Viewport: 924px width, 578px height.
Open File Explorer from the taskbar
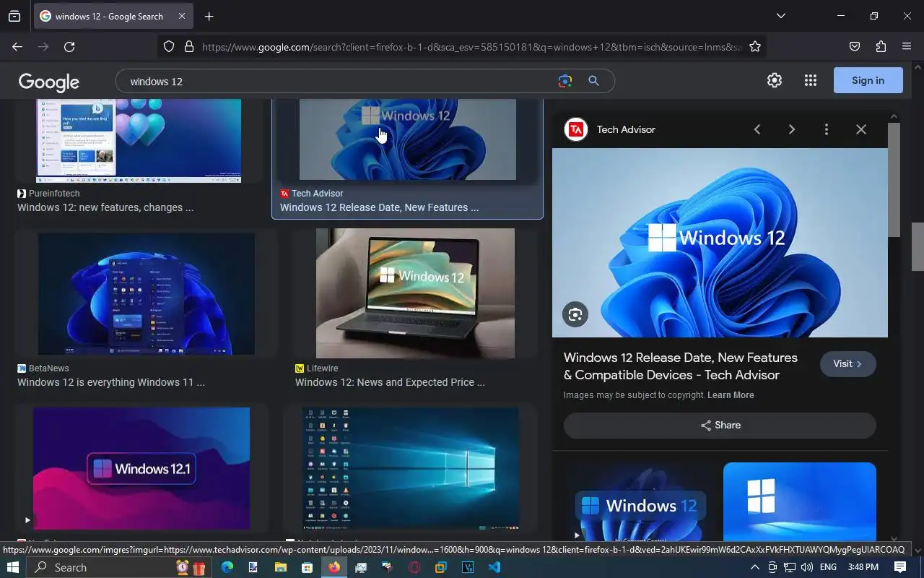click(281, 567)
